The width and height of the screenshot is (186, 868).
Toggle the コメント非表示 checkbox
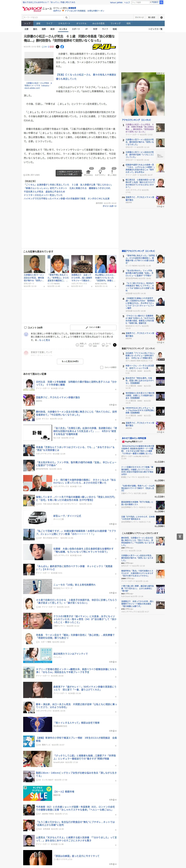tap(102, 367)
